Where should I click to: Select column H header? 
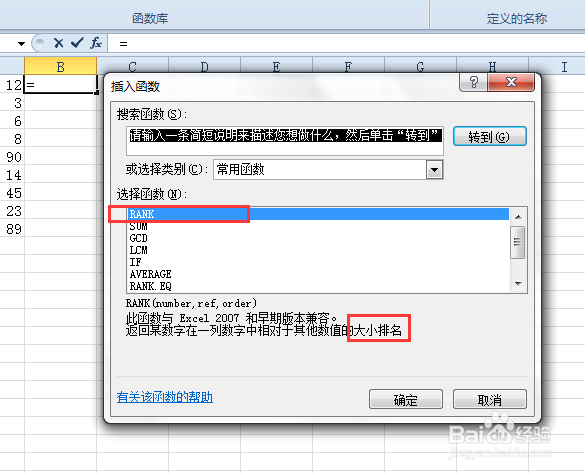492,66
